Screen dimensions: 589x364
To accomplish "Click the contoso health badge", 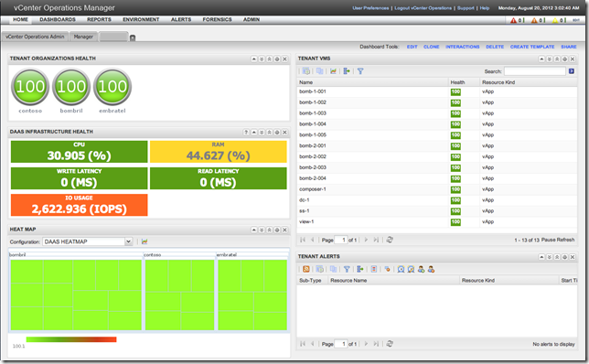I will pyautogui.click(x=30, y=87).
